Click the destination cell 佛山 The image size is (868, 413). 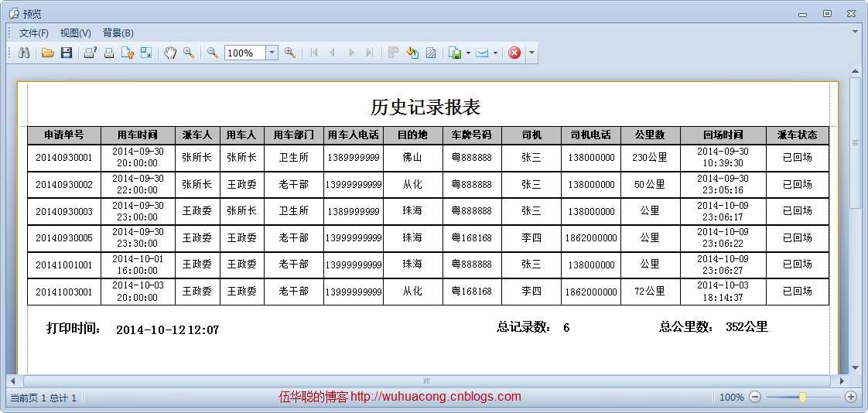[x=413, y=157]
